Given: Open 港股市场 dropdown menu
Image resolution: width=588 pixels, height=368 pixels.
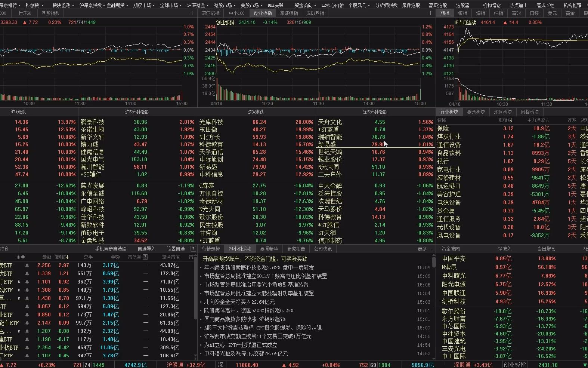Looking at the screenshot, I should [225, 5].
